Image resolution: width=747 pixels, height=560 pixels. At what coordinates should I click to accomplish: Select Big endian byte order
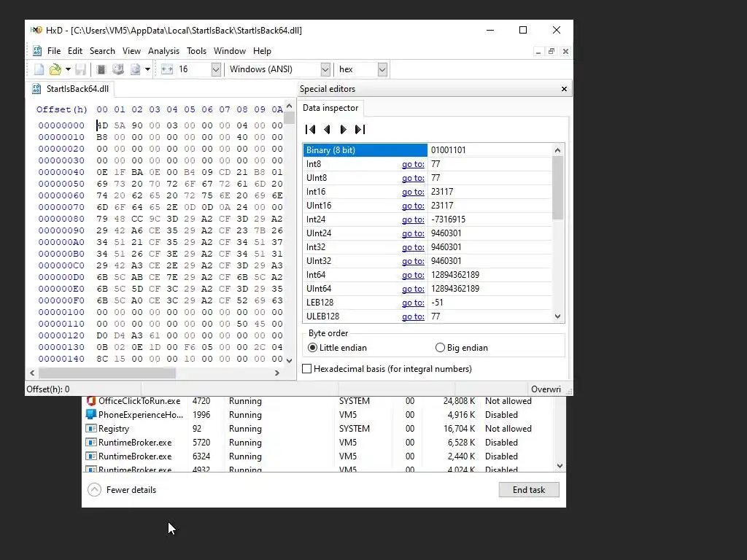click(x=440, y=348)
